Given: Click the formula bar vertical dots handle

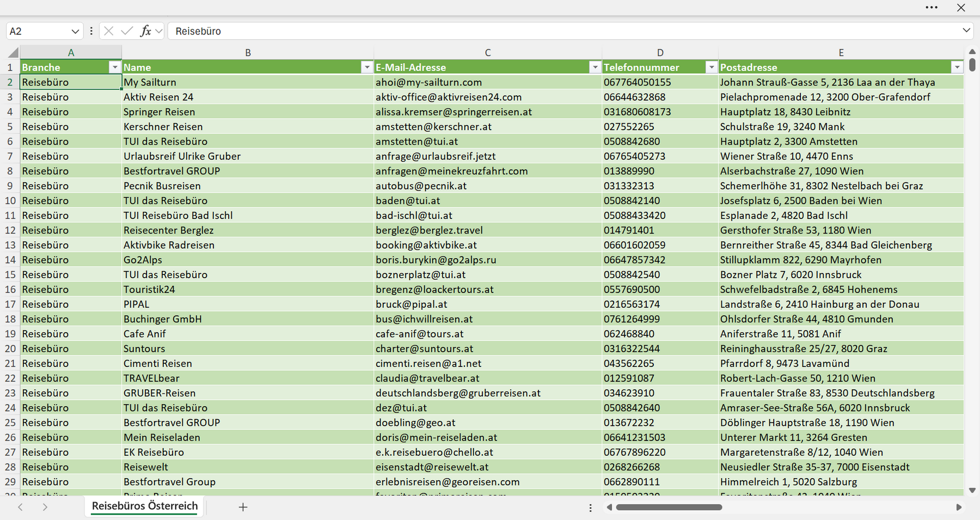Looking at the screenshot, I should pos(91,31).
